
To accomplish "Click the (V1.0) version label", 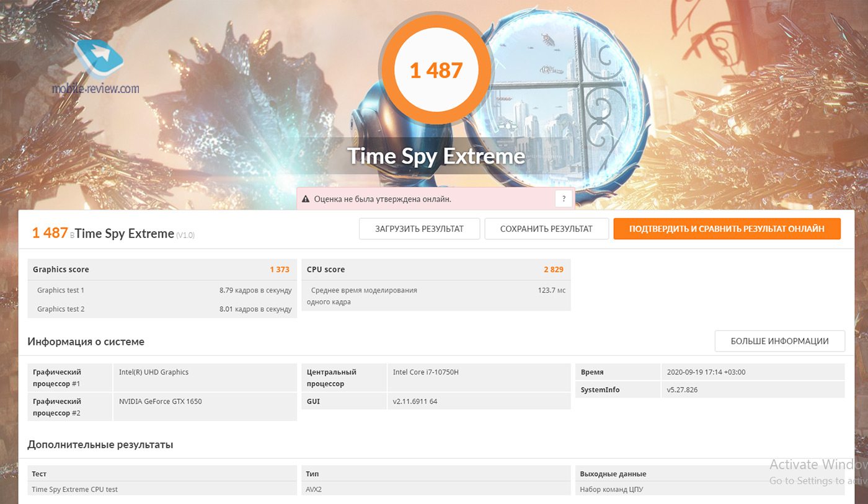I will click(185, 236).
